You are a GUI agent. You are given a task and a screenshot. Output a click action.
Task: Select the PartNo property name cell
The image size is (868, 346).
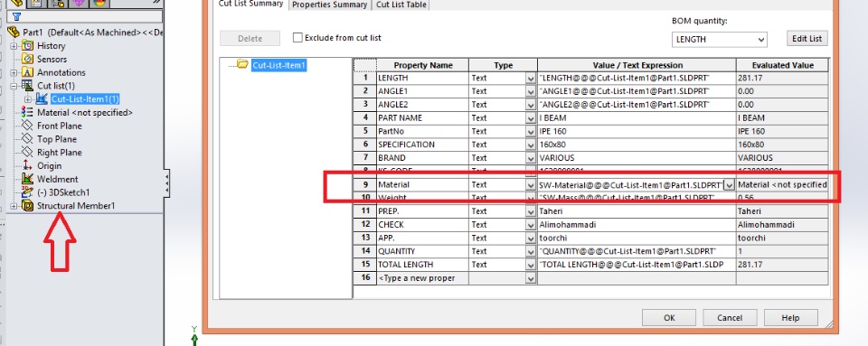(422, 131)
